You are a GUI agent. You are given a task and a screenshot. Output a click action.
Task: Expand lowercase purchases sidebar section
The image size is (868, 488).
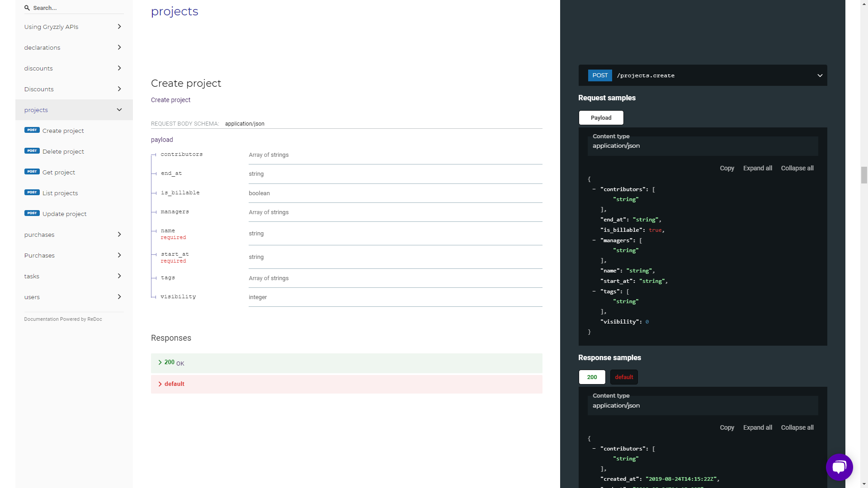coord(74,235)
